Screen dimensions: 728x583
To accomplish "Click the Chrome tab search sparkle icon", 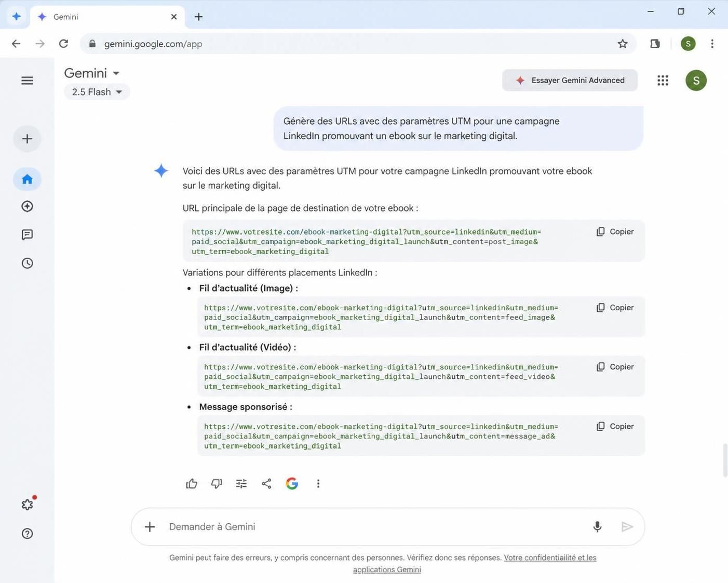I will tap(16, 17).
